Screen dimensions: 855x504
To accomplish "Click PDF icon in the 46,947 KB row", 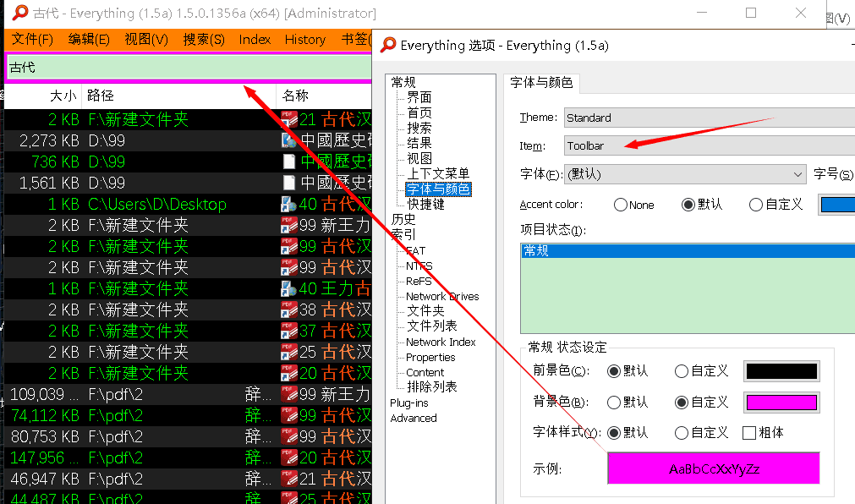I will pyautogui.click(x=288, y=479).
